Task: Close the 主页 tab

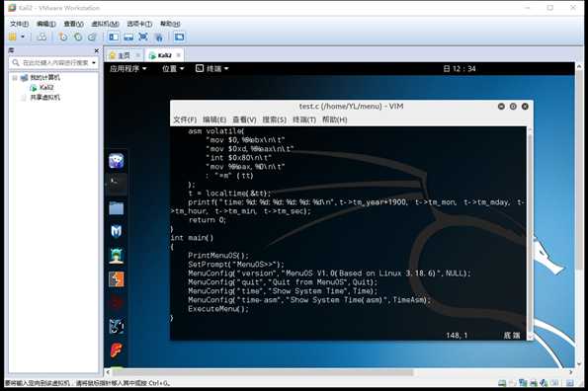Action: tap(137, 55)
